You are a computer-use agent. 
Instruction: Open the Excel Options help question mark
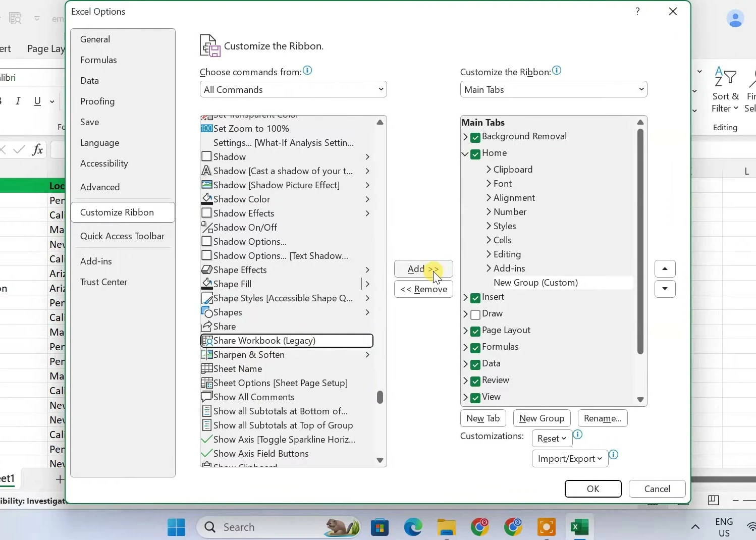click(x=638, y=12)
